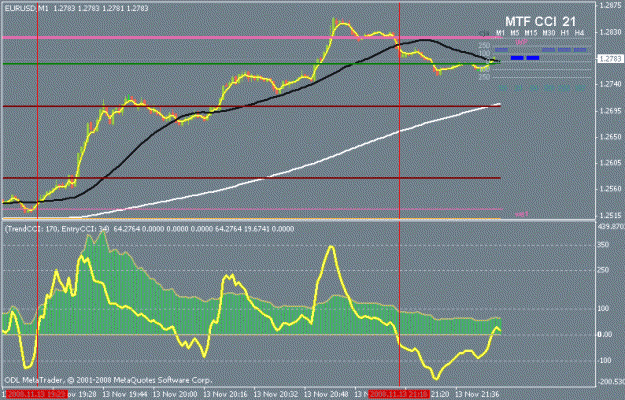Click the 13 Nov 20:48 time label

tap(326, 394)
